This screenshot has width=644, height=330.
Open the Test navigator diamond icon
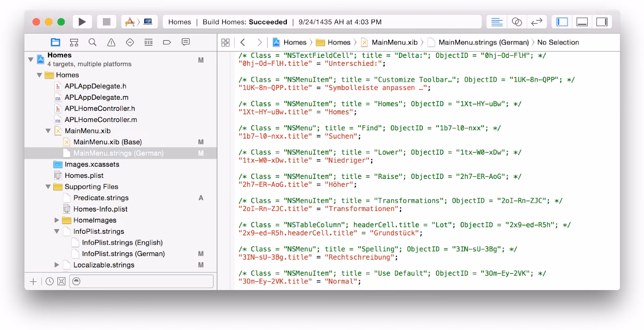tap(130, 42)
